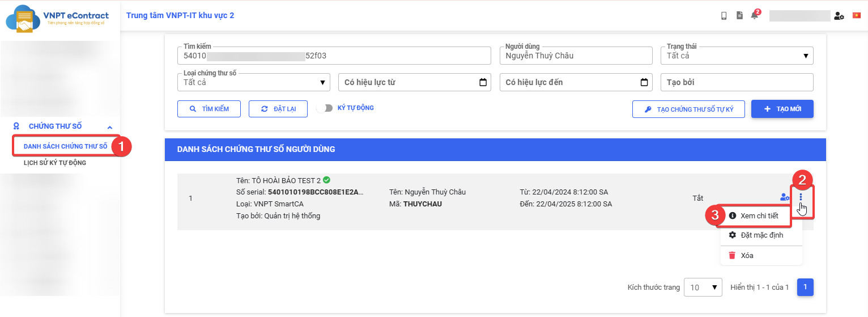Focus the Tạo bởi input field

click(x=737, y=82)
